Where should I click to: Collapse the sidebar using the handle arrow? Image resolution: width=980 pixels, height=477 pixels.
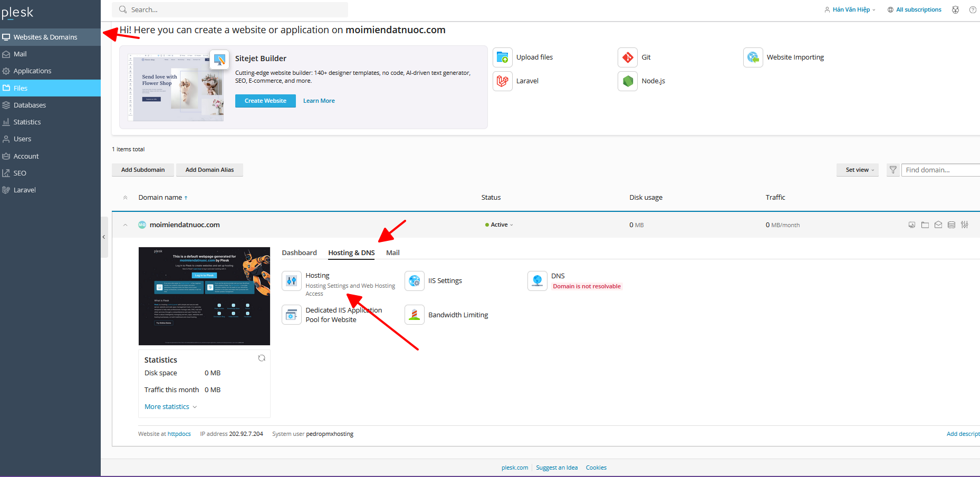click(x=104, y=237)
